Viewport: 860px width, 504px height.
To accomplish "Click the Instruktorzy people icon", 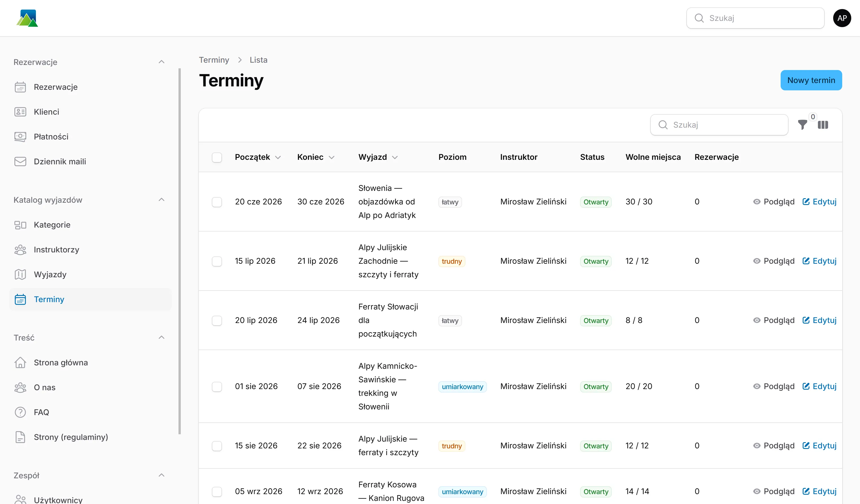I will 20,250.
